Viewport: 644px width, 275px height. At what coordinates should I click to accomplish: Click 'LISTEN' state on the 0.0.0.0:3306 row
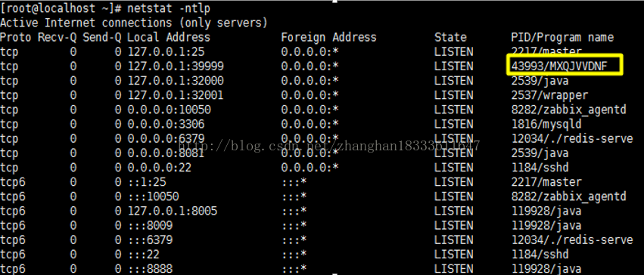[454, 124]
